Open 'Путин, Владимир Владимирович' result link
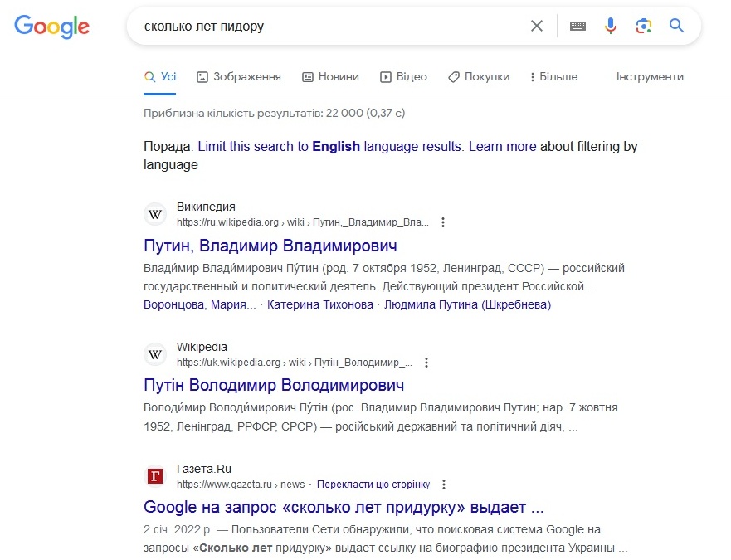The height and width of the screenshot is (560, 731). [270, 246]
